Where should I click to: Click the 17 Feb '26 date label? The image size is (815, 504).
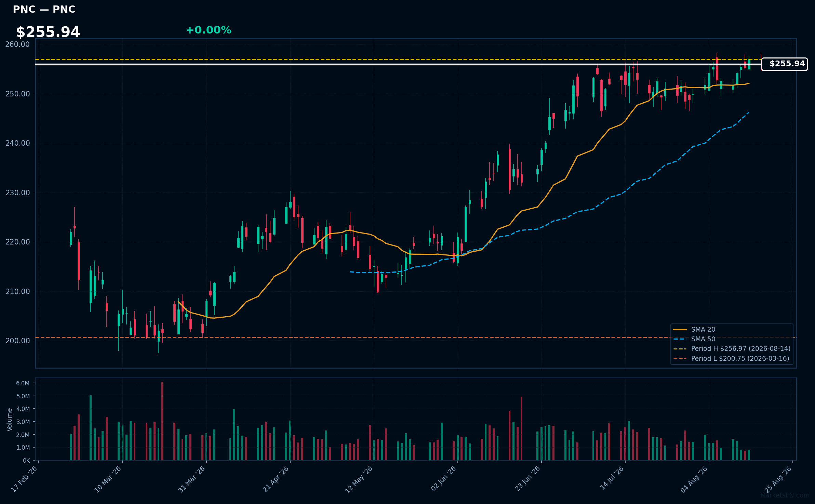[24, 479]
